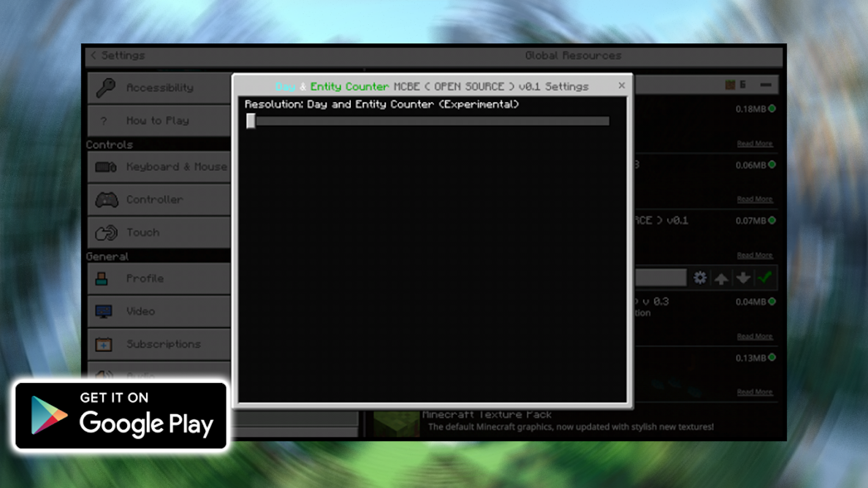Open the How to Play section

tap(159, 121)
